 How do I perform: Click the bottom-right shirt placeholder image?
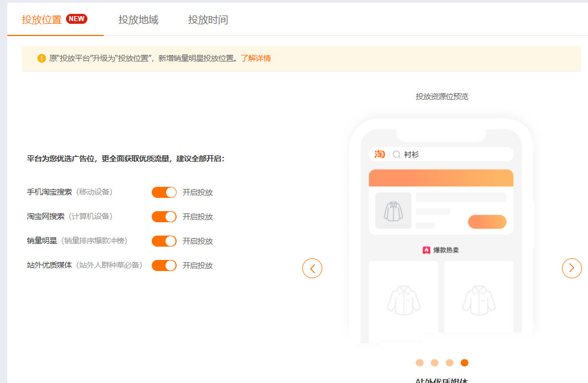[x=479, y=300]
